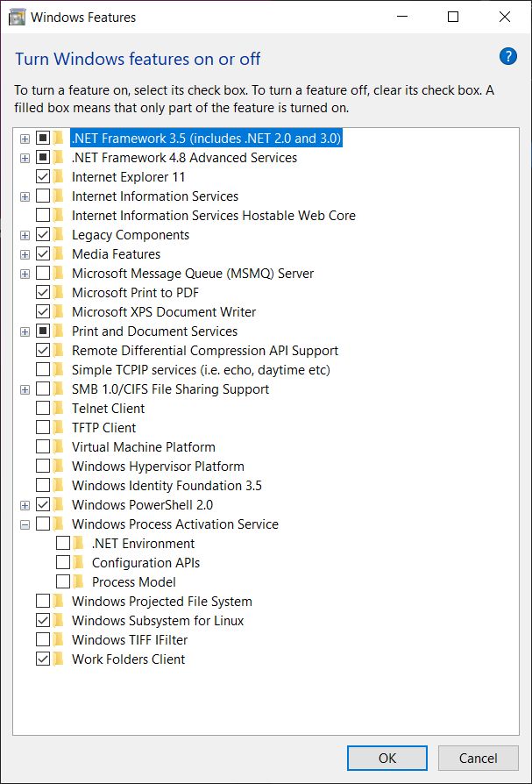Check the Virtual Machine Platform checkbox
The width and height of the screenshot is (532, 784).
[43, 447]
